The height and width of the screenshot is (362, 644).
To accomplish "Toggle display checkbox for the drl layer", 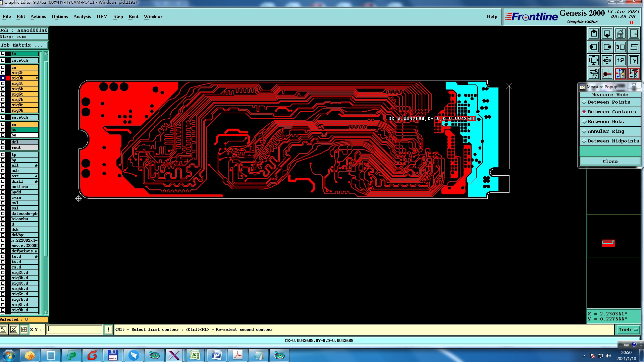I will click(x=3, y=142).
